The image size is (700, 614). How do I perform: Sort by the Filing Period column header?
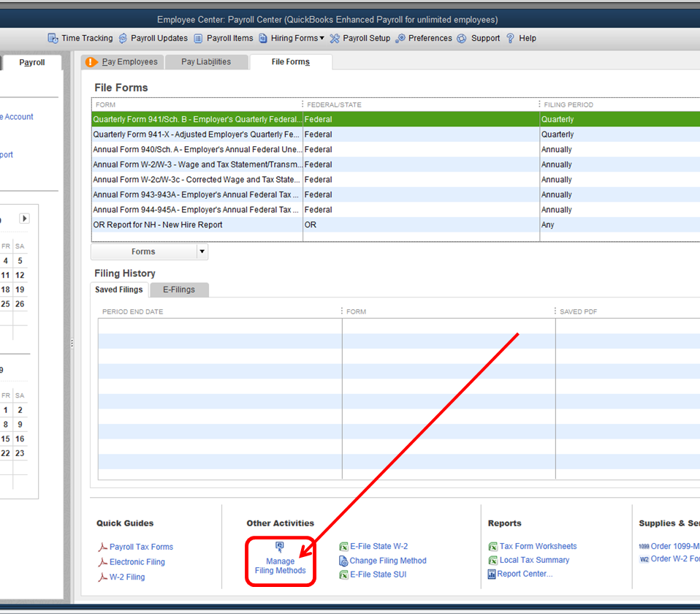click(568, 105)
